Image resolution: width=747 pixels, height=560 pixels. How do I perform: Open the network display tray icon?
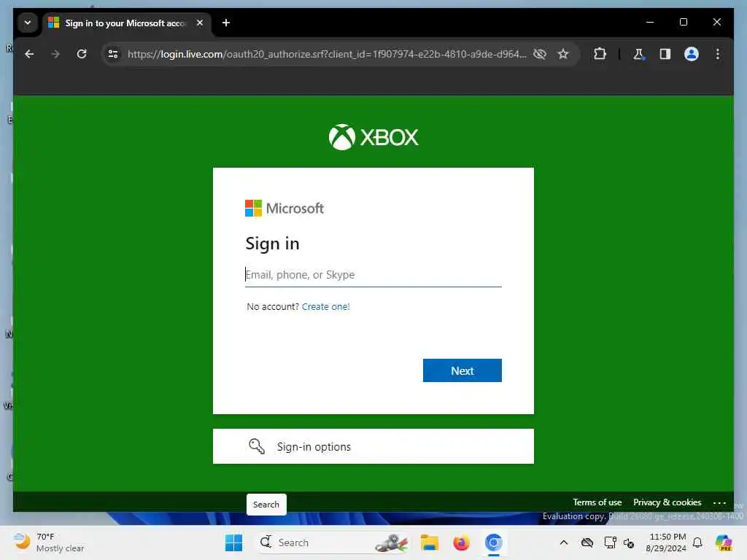(610, 542)
